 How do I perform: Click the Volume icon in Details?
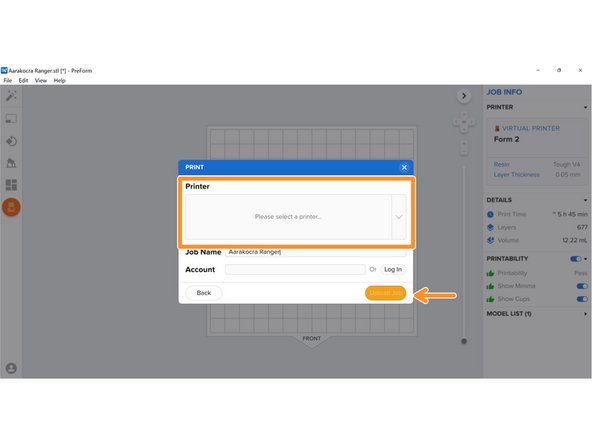click(x=490, y=240)
